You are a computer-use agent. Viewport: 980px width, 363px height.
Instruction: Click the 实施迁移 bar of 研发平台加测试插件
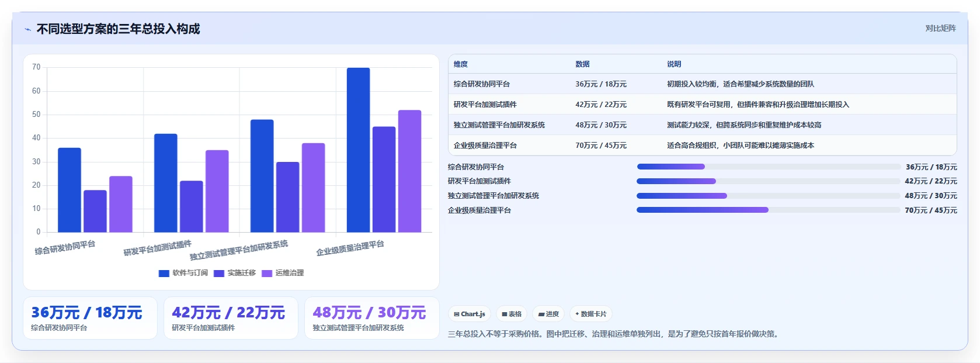point(191,206)
